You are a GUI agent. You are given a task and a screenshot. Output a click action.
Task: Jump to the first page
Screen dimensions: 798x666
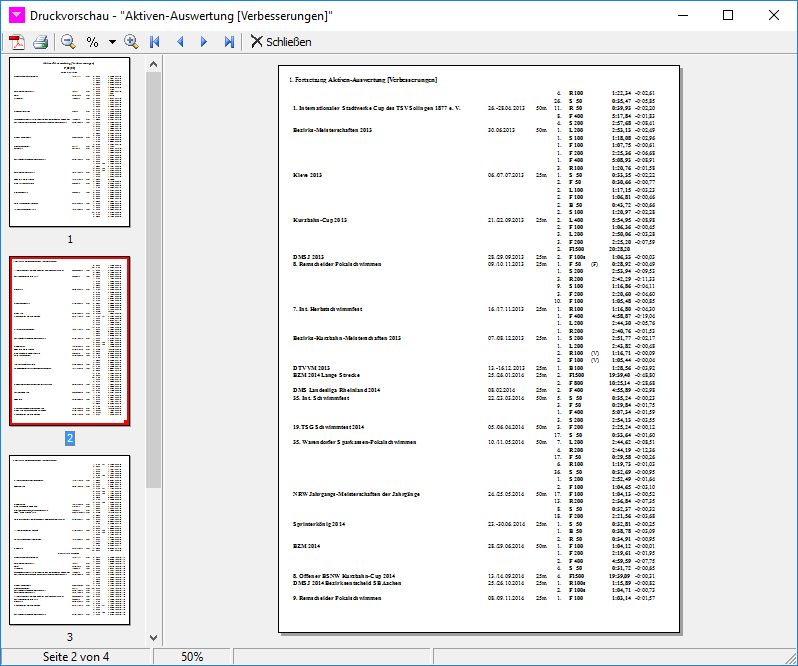[x=155, y=42]
